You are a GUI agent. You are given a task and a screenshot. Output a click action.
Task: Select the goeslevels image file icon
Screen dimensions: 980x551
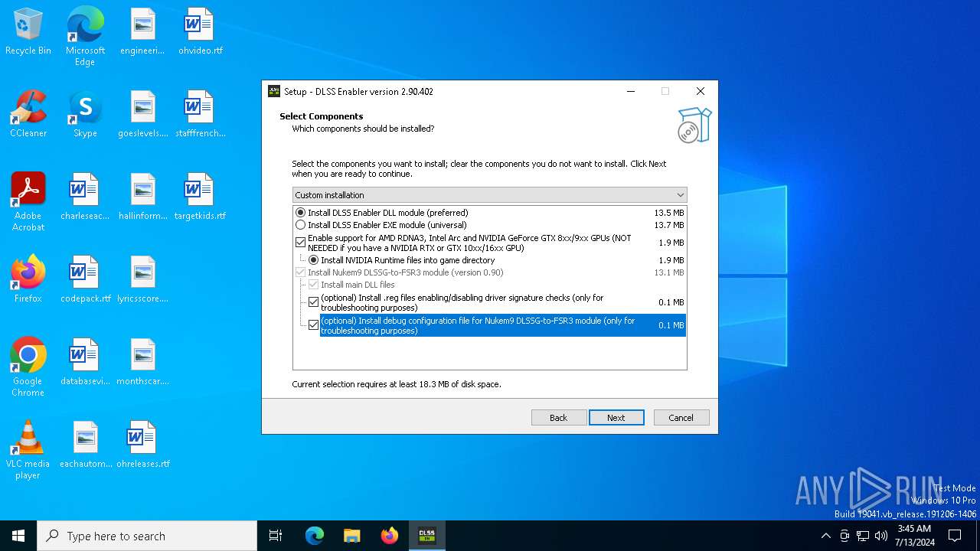142,115
